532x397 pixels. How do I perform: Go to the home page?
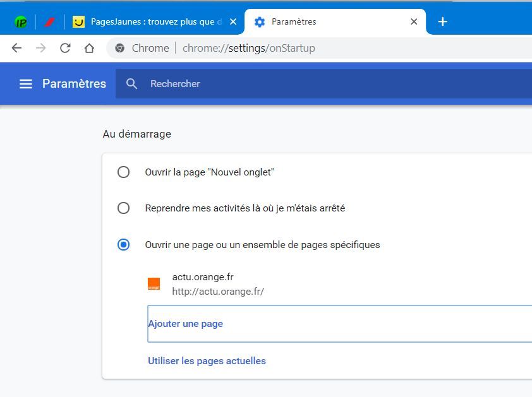(89, 48)
